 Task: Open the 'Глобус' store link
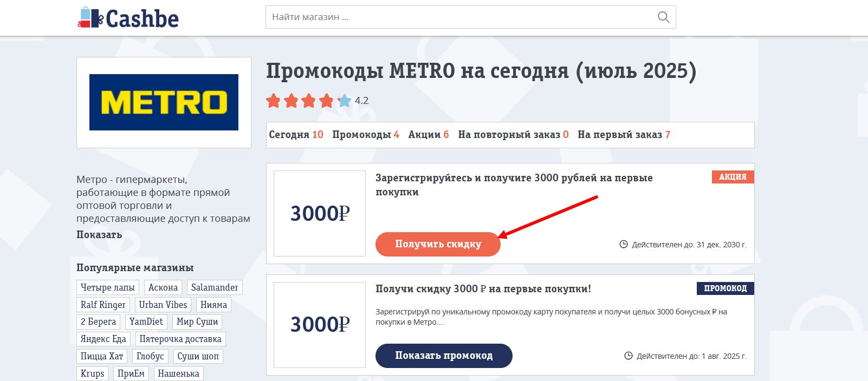(150, 356)
